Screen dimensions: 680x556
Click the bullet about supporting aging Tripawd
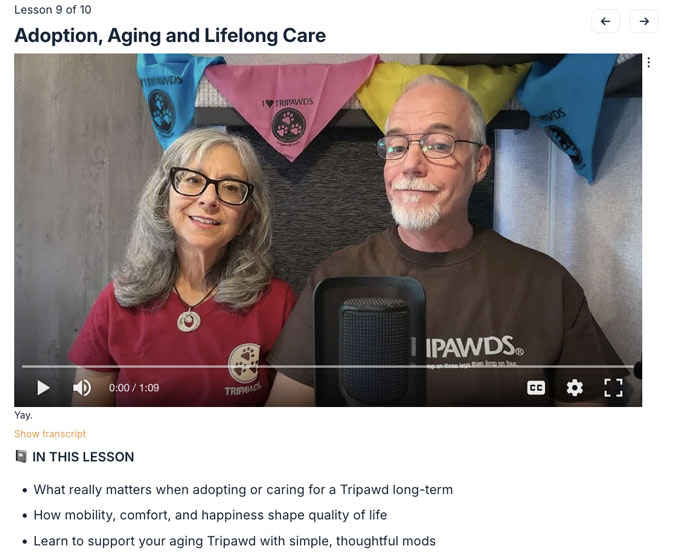[x=235, y=541]
